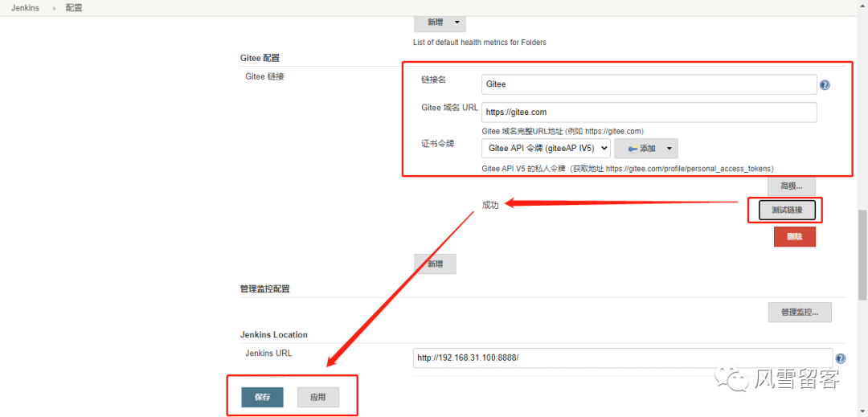Focus the 链接名 input with Gitee
Screen dimensions: 868x417
click(649, 84)
